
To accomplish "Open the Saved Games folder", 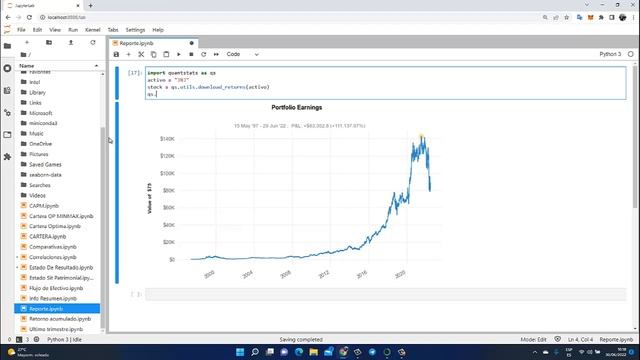I will (x=57, y=164).
